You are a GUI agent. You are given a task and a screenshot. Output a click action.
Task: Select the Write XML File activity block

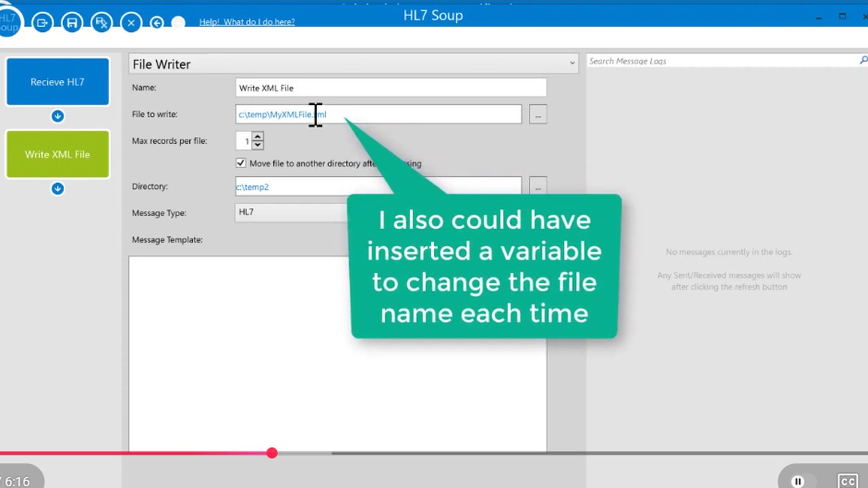[x=58, y=154]
